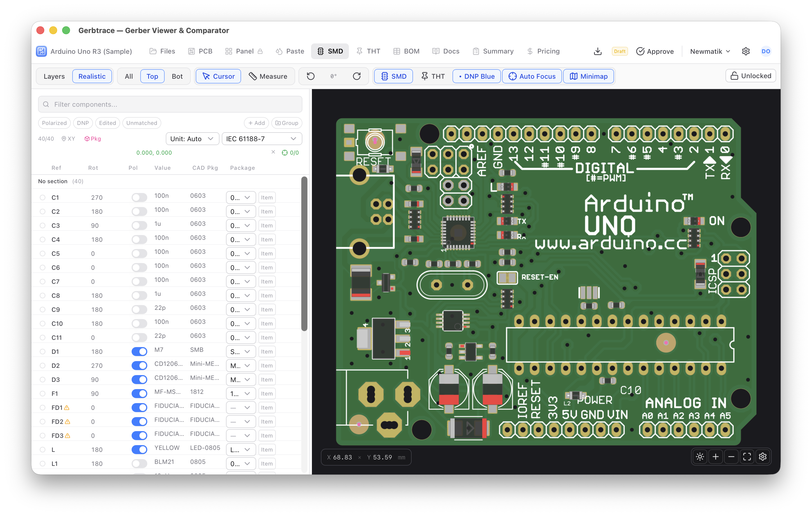Click the component list scrollbar
812x516 pixels.
pos(304,254)
